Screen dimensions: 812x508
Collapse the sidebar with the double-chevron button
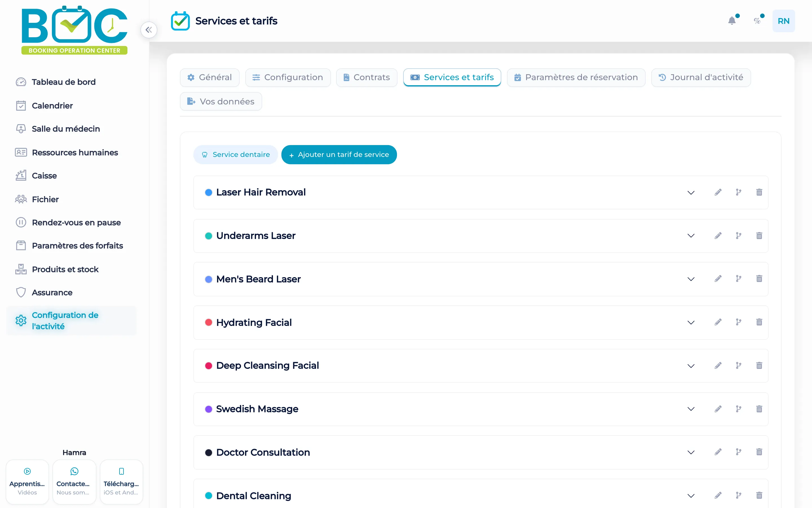[x=149, y=30]
